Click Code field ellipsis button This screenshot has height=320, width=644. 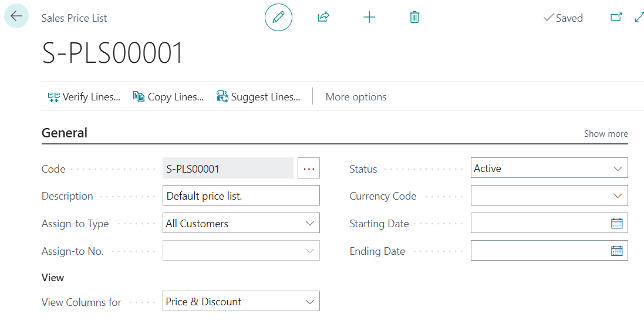click(x=309, y=169)
